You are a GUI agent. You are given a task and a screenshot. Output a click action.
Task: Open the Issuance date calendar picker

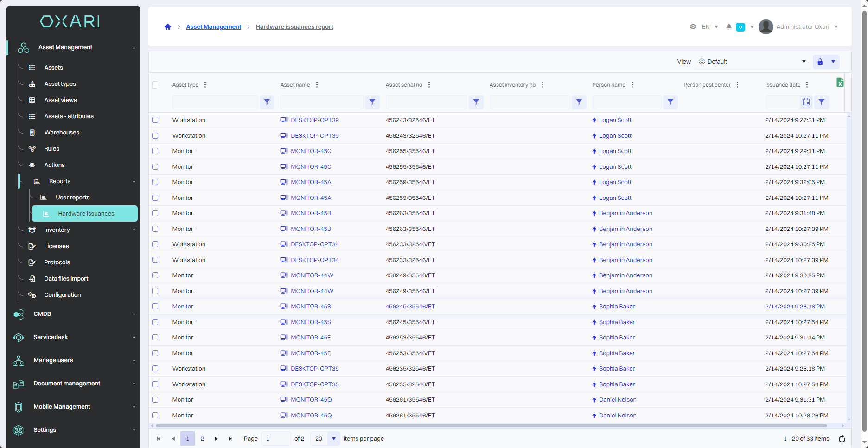[806, 102]
